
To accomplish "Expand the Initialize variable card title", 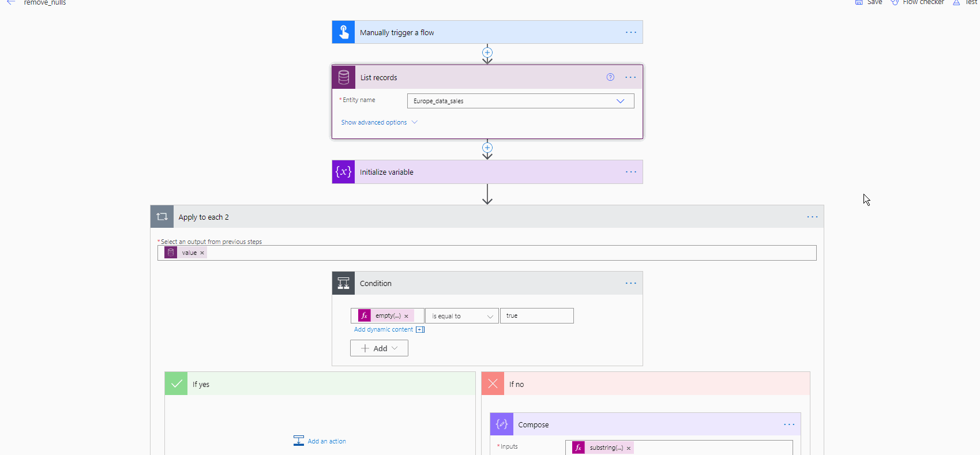I will tap(386, 172).
